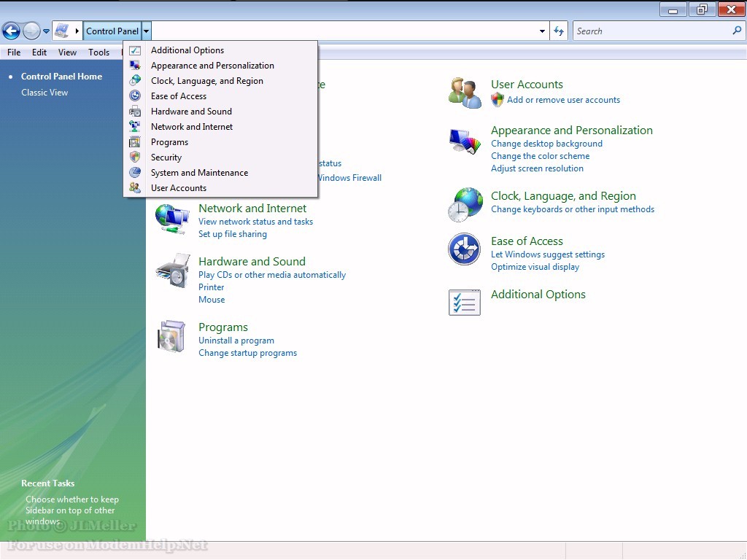Screen dimensions: 747x560
Task: Select Security from the dropdown list
Action: click(166, 157)
